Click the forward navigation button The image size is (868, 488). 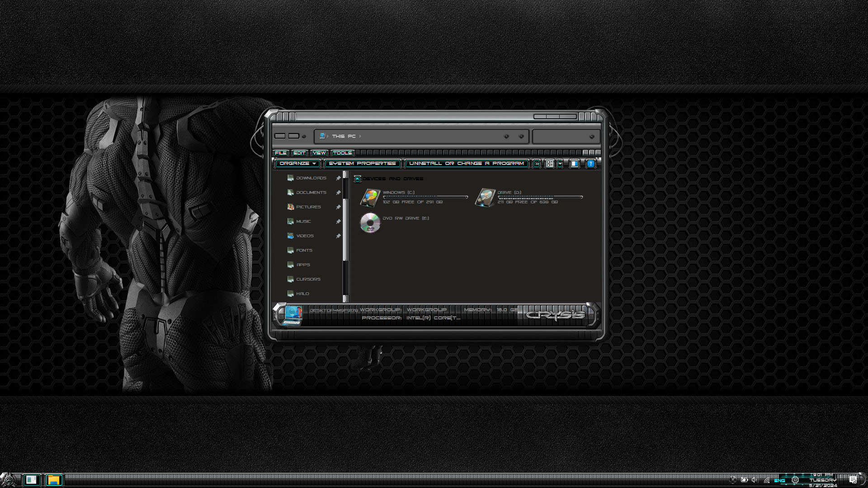coord(294,136)
